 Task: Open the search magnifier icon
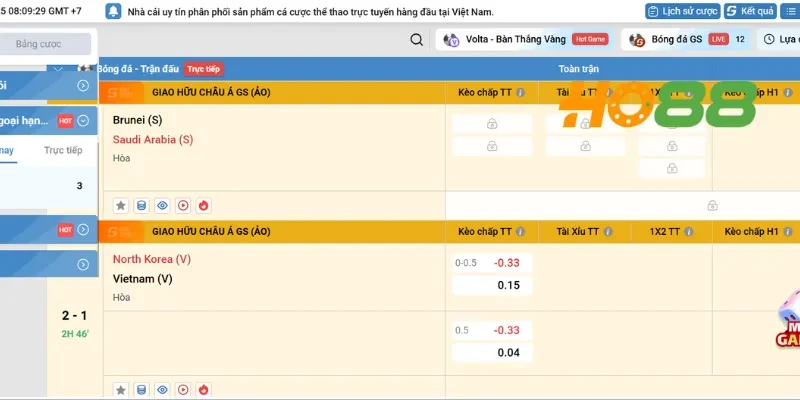pyautogui.click(x=416, y=40)
